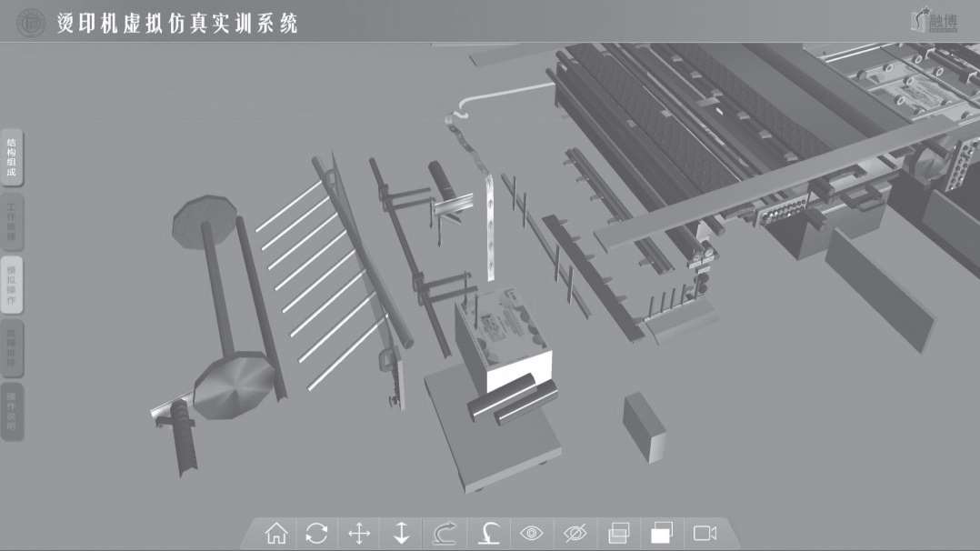Switch to the 工作原理 sidebar tab
The height and width of the screenshot is (551, 980).
12,222
